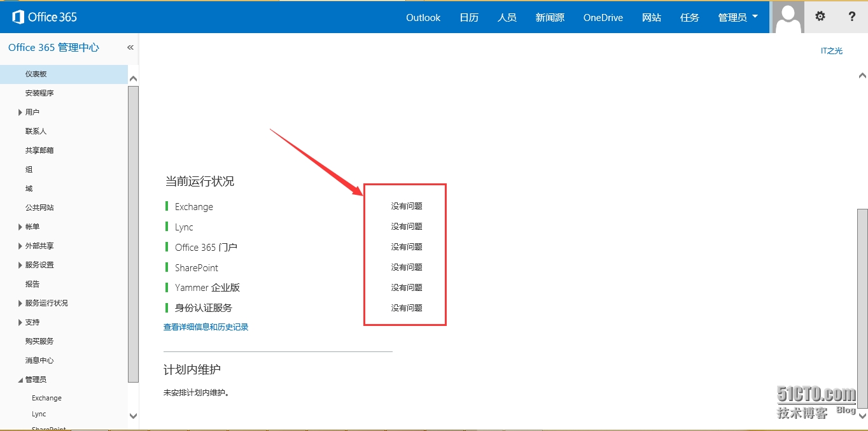Screen dimensions: 868x431
Task: Open 消息中心 in the sidebar
Action: (x=39, y=360)
